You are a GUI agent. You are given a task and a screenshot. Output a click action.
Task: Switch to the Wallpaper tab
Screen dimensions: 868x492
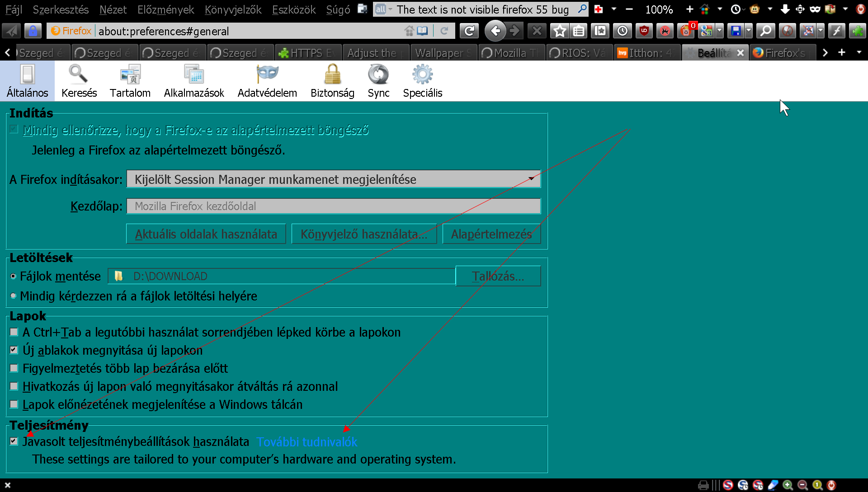[443, 53]
